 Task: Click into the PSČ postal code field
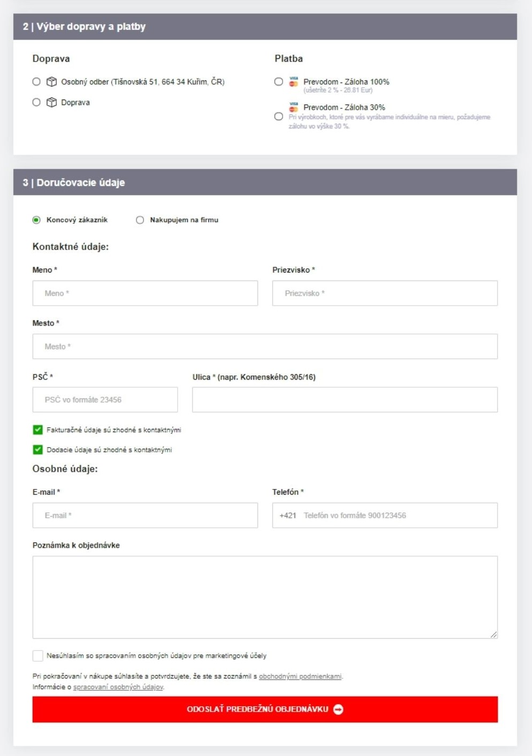[105, 400]
